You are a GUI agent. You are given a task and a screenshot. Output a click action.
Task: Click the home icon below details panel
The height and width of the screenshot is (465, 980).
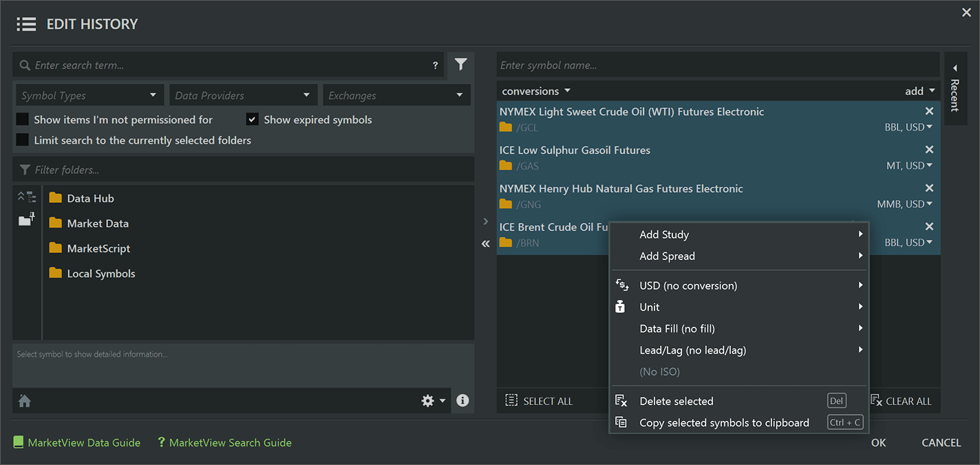pyautogui.click(x=25, y=401)
